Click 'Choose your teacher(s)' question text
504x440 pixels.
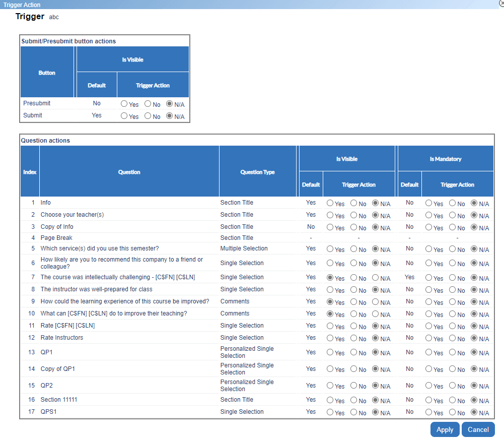coord(72,215)
